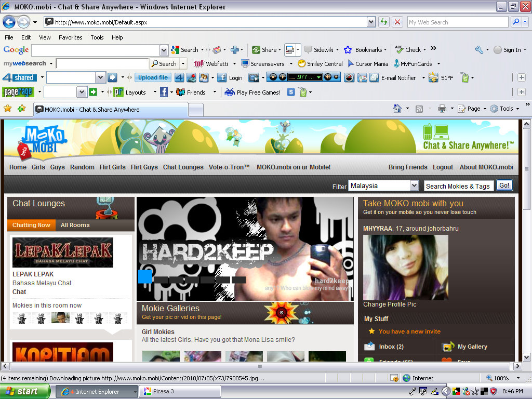532x399 pixels.
Task: Open the Help menu
Action: pyautogui.click(x=117, y=37)
